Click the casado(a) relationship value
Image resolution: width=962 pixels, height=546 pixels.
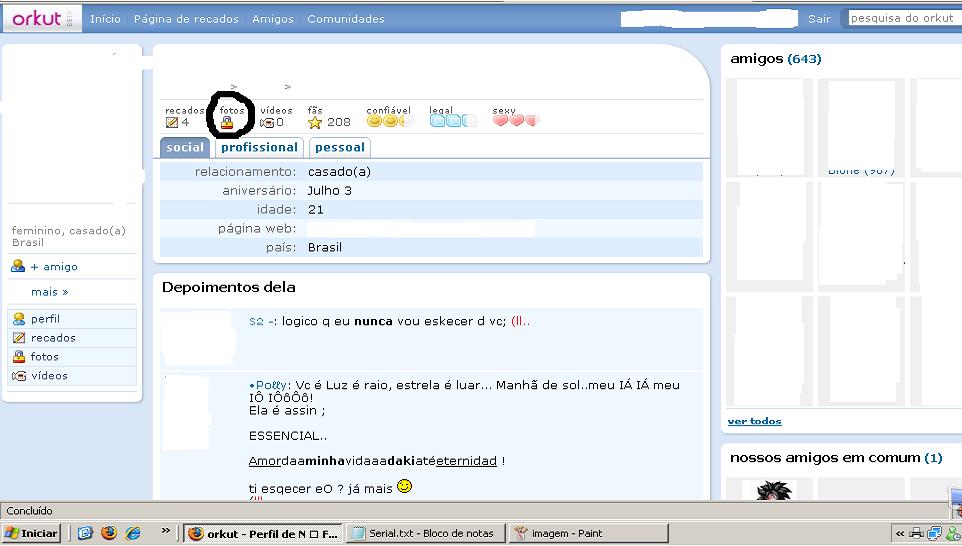pyautogui.click(x=339, y=172)
